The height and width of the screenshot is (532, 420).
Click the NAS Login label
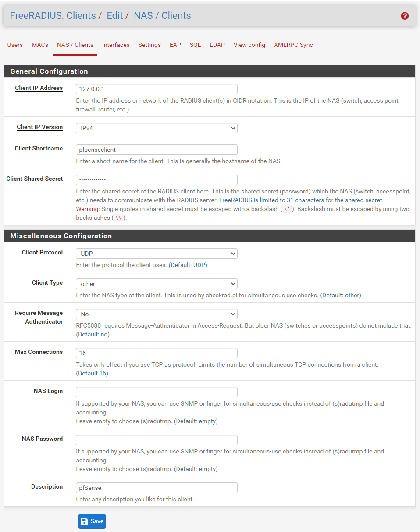click(48, 391)
